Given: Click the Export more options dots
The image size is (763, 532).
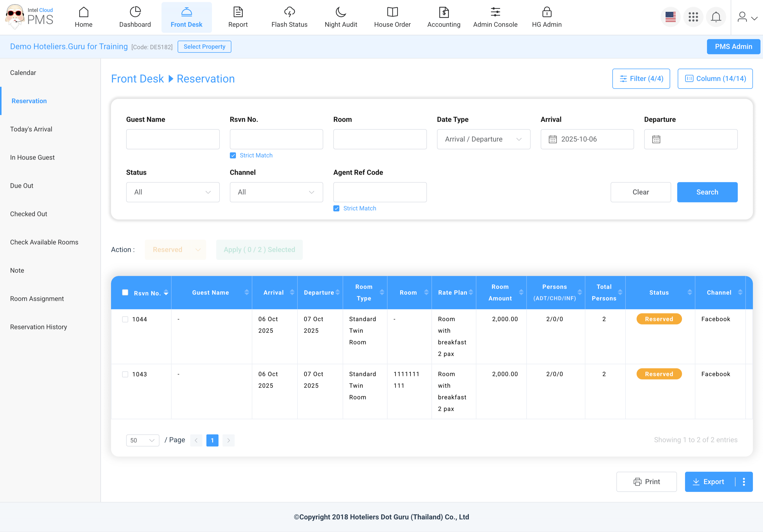Looking at the screenshot, I should click(x=744, y=482).
